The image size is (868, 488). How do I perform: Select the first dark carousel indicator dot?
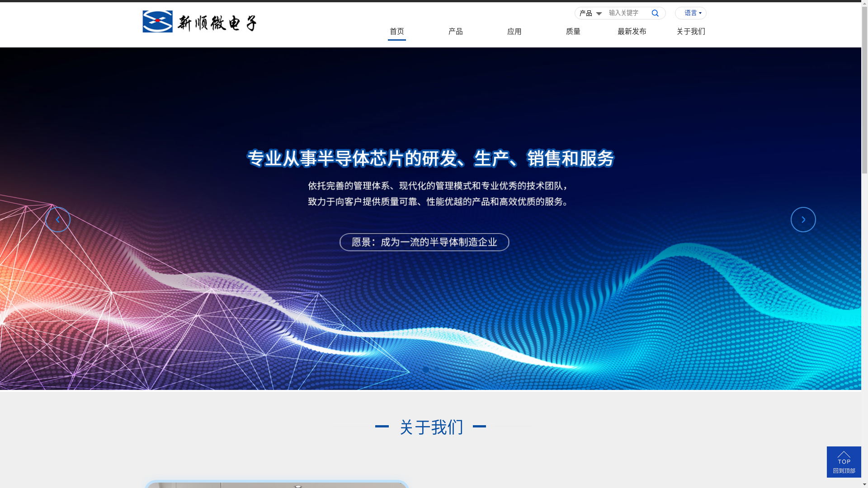pos(426,370)
